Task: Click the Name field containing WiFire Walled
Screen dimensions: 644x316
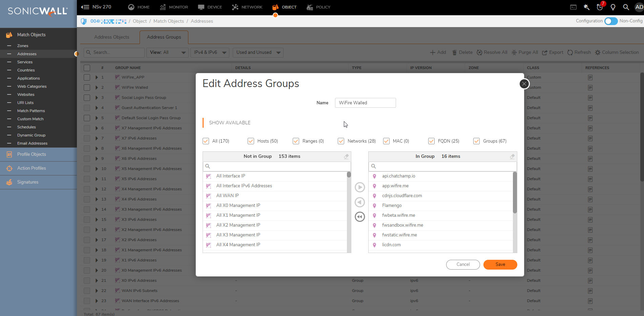Action: 365,103
